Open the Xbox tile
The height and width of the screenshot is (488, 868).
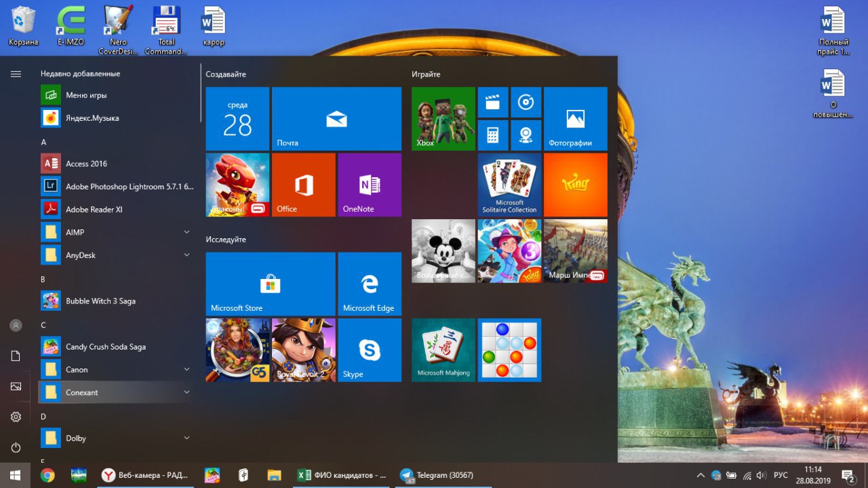[443, 119]
